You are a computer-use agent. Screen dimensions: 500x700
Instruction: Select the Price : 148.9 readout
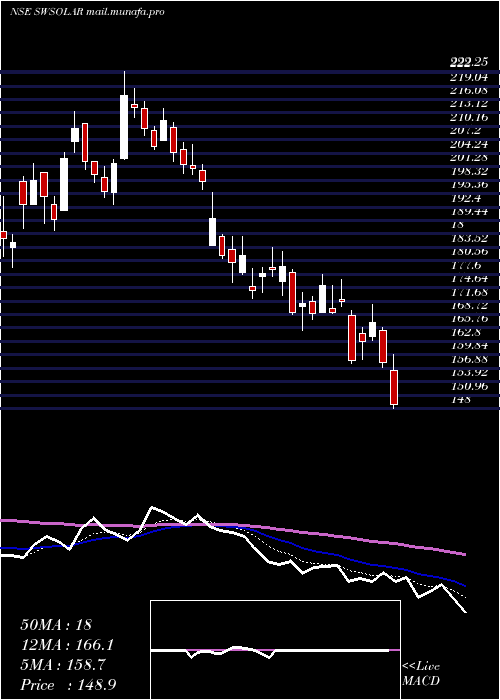click(x=70, y=684)
